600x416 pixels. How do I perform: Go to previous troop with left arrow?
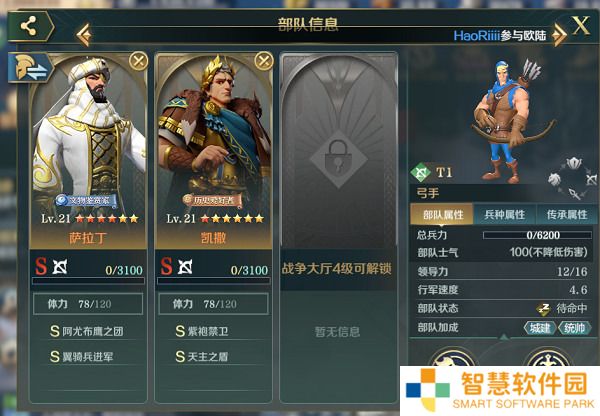tap(84, 35)
